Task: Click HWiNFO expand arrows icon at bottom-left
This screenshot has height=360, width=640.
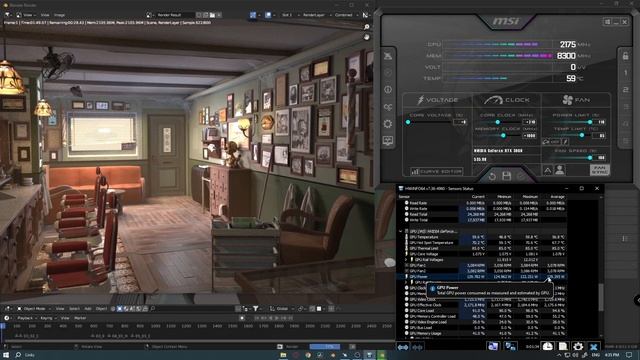Action: [403, 347]
